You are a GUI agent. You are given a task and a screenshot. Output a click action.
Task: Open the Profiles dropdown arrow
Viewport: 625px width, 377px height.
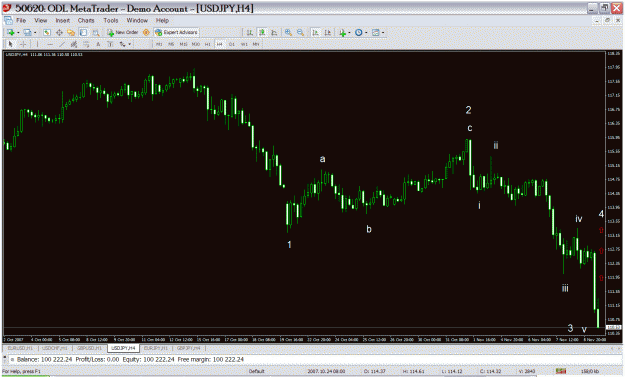(35, 33)
